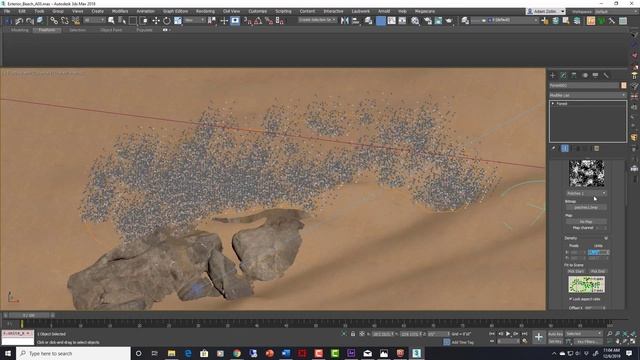Screen dimensions: 640x360
Task: Open the reference coordinate system dropdown
Action: coord(194,20)
